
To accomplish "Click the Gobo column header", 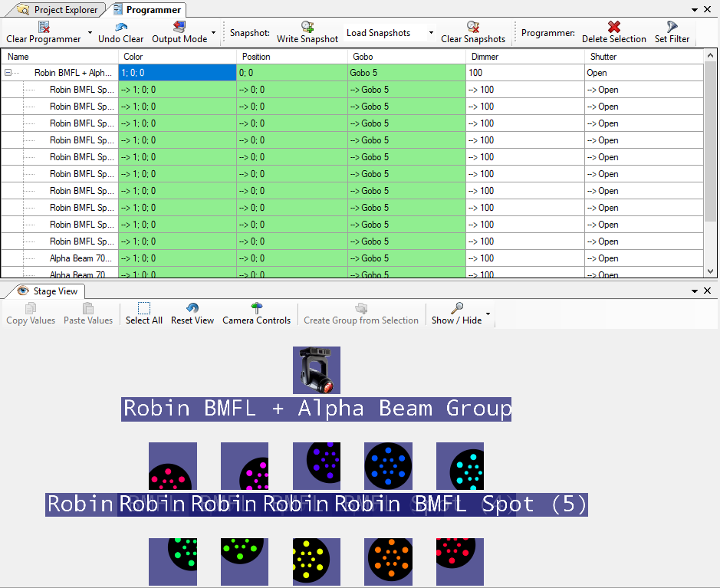I will [x=407, y=57].
